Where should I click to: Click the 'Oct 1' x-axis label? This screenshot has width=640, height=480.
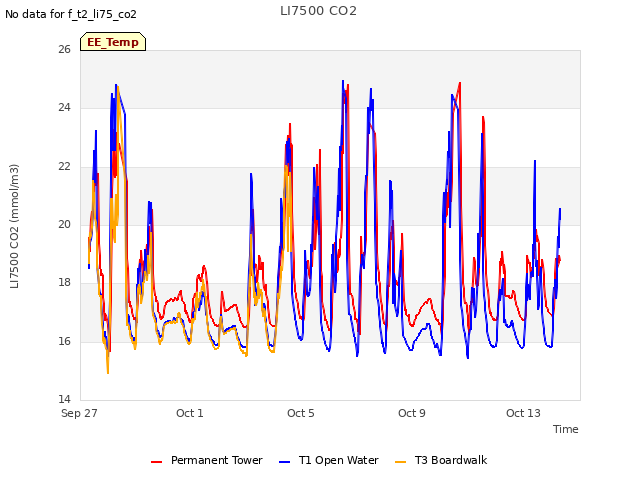click(190, 413)
